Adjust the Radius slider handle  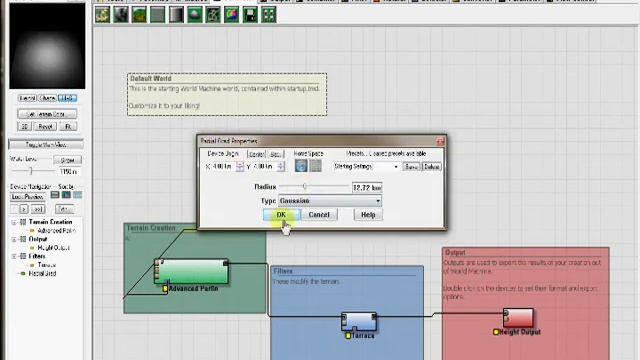click(x=304, y=187)
